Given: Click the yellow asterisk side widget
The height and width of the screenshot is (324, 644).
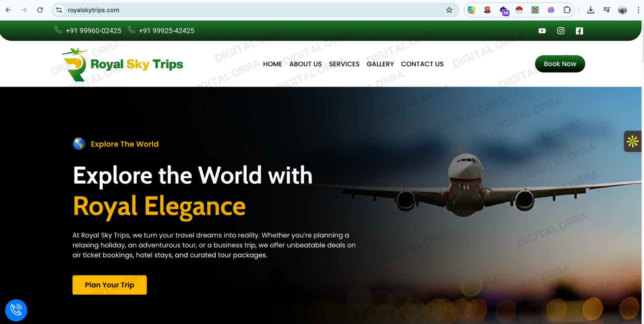Looking at the screenshot, I should pos(632,141).
